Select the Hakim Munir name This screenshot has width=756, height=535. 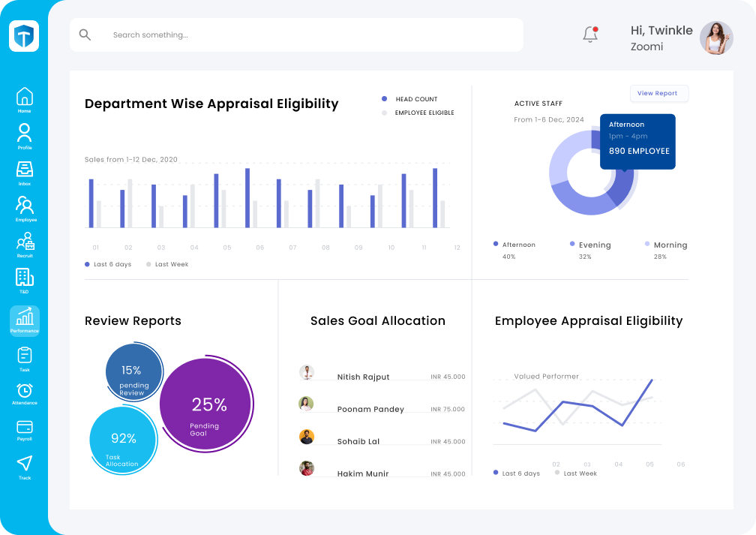click(362, 473)
